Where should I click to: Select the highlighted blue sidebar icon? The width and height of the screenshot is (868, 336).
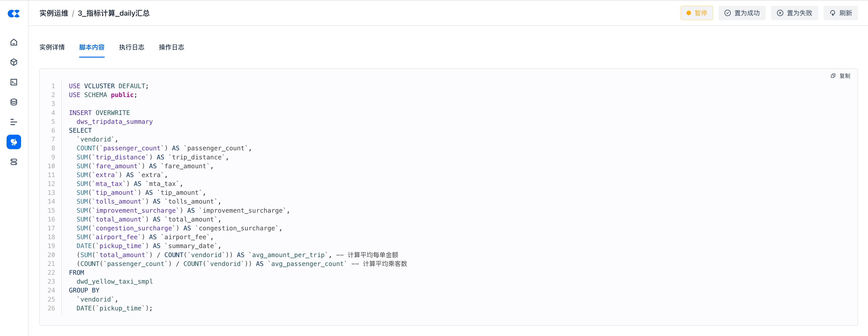click(x=14, y=142)
